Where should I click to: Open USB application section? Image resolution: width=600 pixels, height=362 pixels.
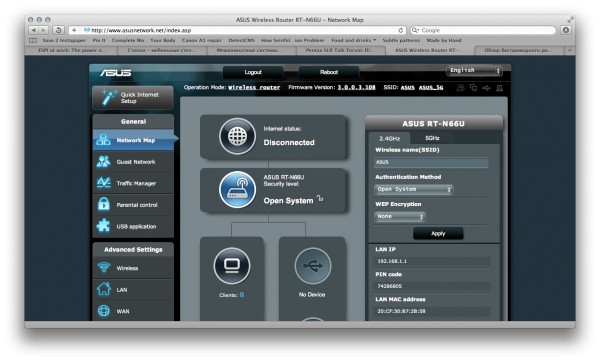tap(134, 226)
